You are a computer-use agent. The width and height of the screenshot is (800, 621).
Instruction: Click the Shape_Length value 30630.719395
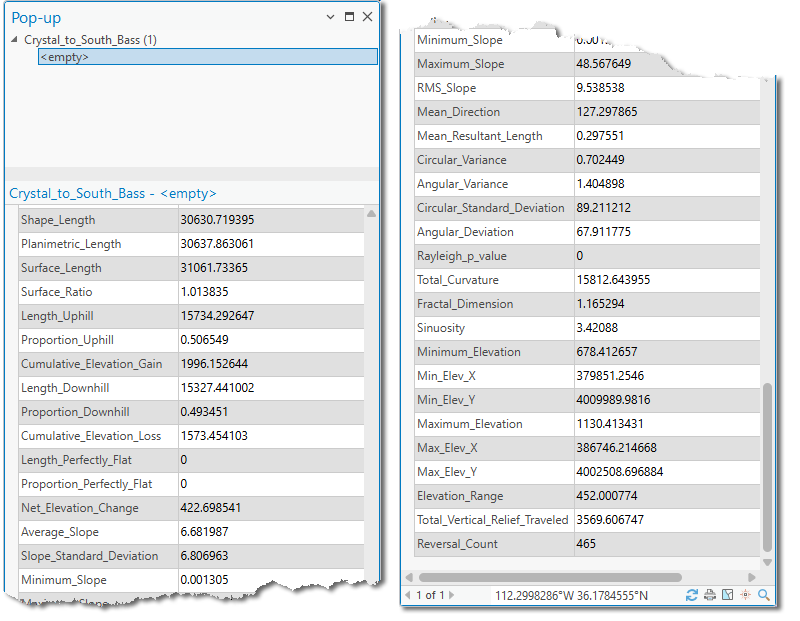pyautogui.click(x=217, y=220)
